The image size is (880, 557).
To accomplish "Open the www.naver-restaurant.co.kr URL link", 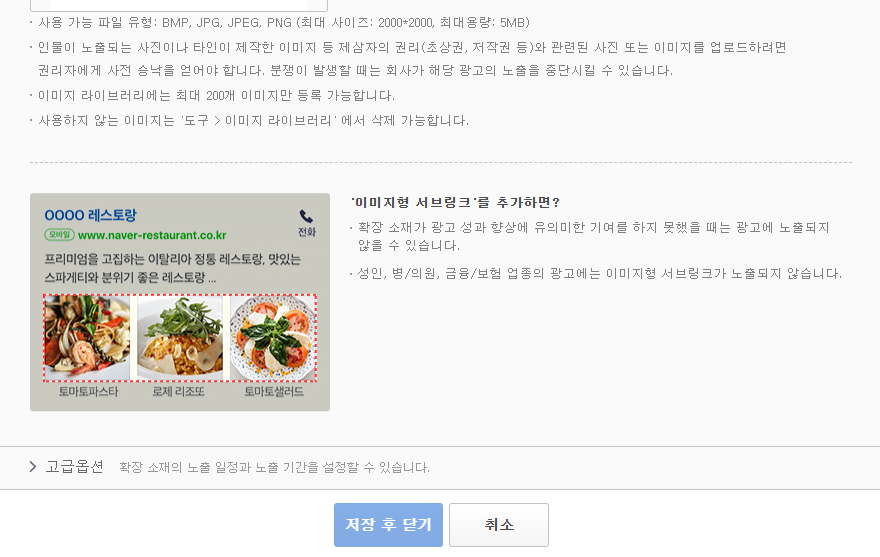I will [152, 235].
